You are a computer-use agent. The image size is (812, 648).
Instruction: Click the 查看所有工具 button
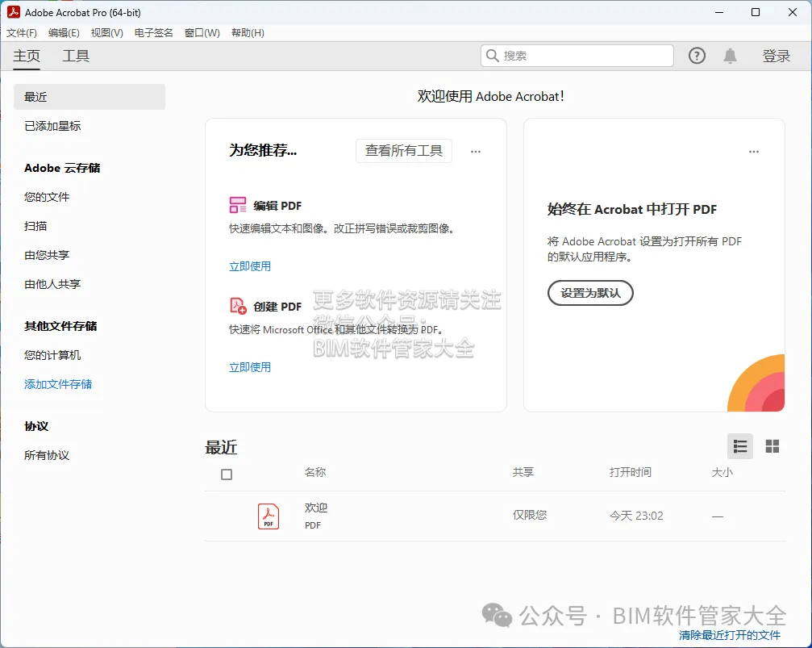click(403, 150)
